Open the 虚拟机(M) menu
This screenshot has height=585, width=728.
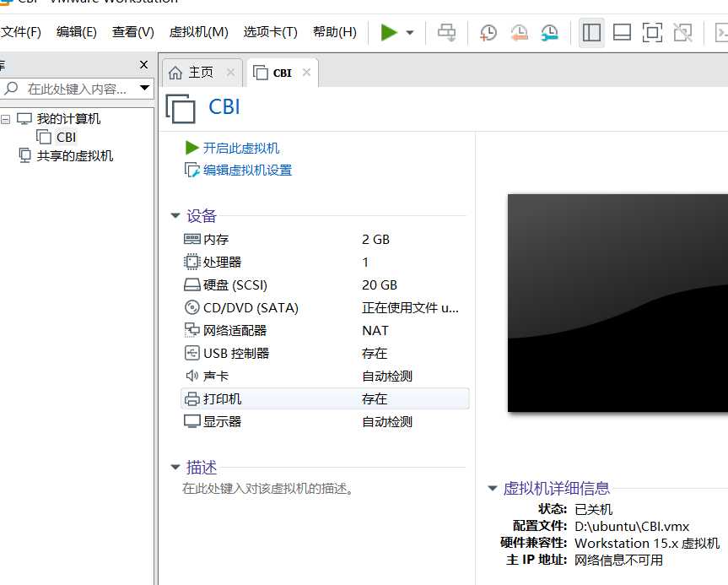199,32
